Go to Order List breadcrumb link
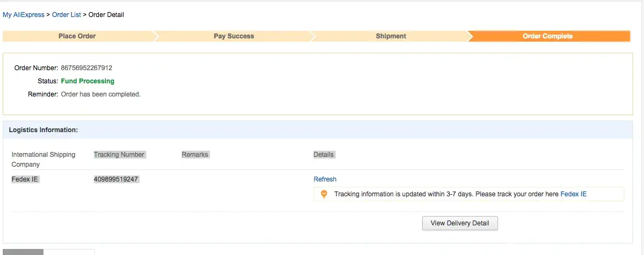This screenshot has height=255, width=644. click(66, 15)
